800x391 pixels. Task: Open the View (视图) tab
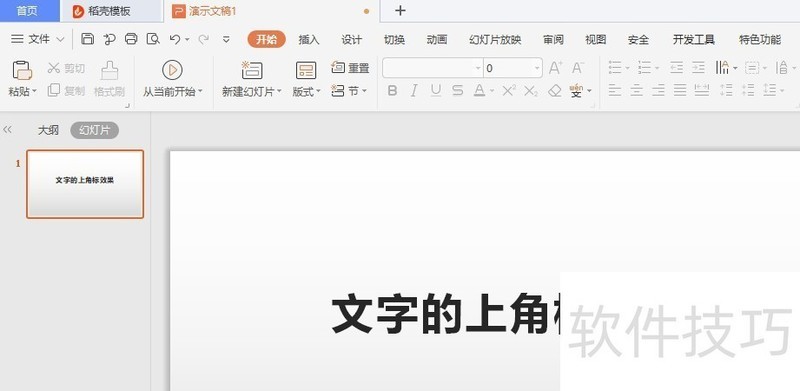coord(595,40)
